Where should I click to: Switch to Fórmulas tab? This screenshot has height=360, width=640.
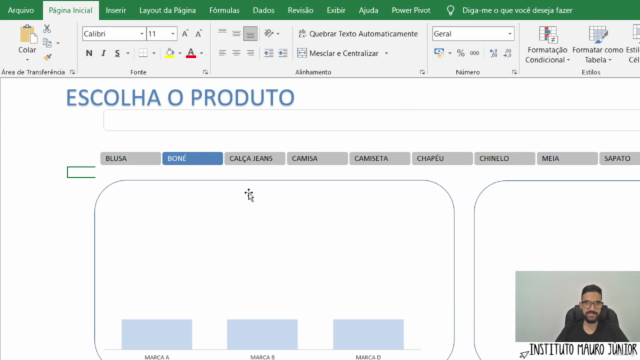(x=224, y=10)
